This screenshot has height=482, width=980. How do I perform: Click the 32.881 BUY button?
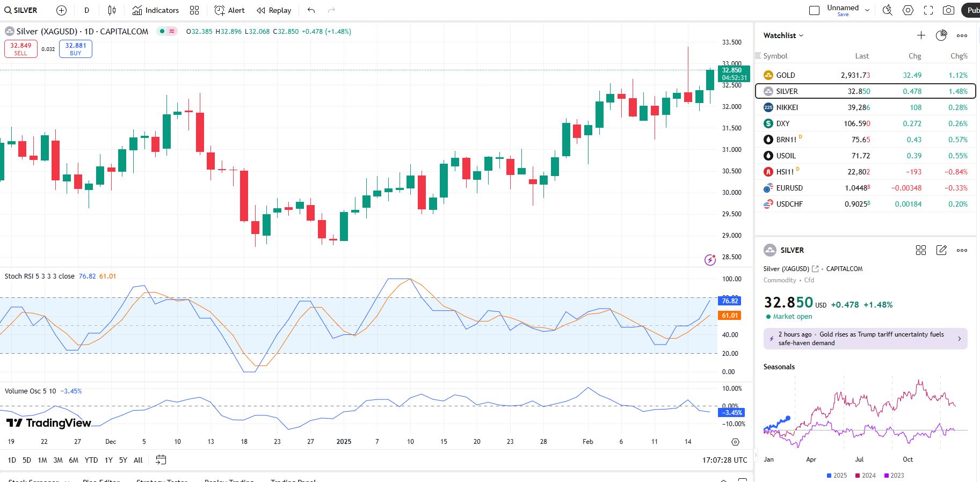(76, 49)
